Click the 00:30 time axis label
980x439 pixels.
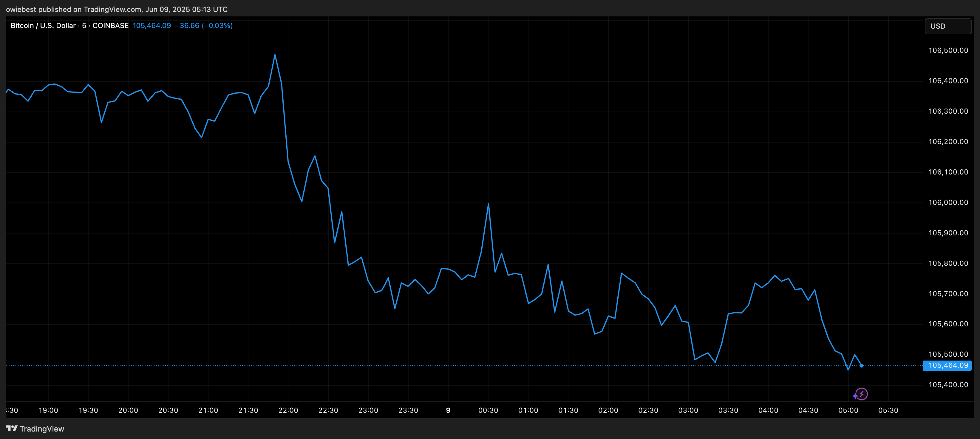[488, 410]
